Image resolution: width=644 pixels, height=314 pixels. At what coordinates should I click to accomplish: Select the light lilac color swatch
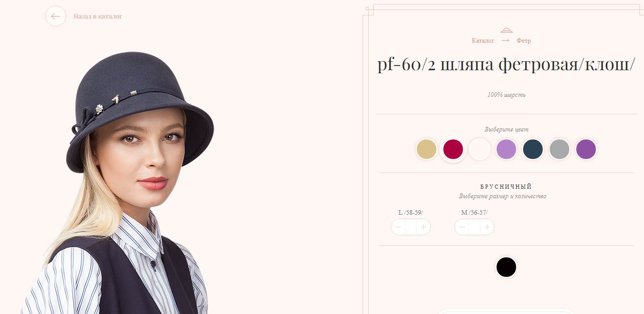pos(506,149)
